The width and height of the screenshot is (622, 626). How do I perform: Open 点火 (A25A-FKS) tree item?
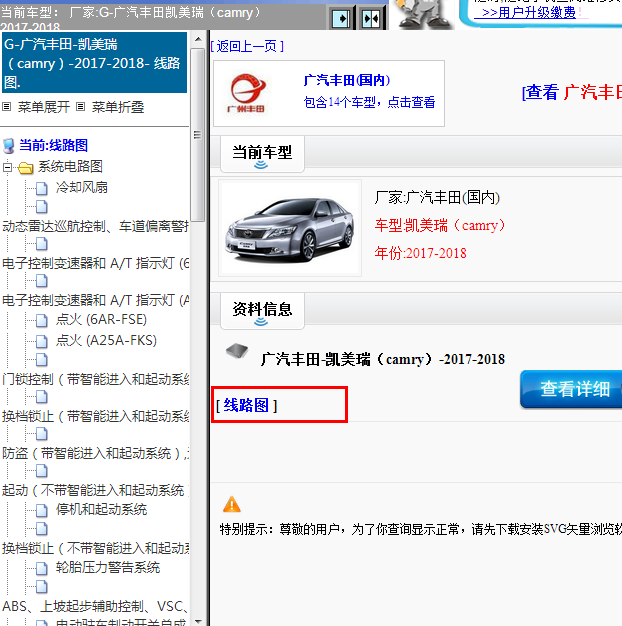pyautogui.click(x=106, y=341)
